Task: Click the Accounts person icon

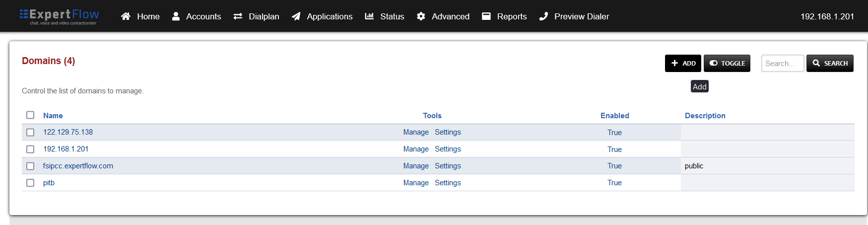Action: click(176, 16)
